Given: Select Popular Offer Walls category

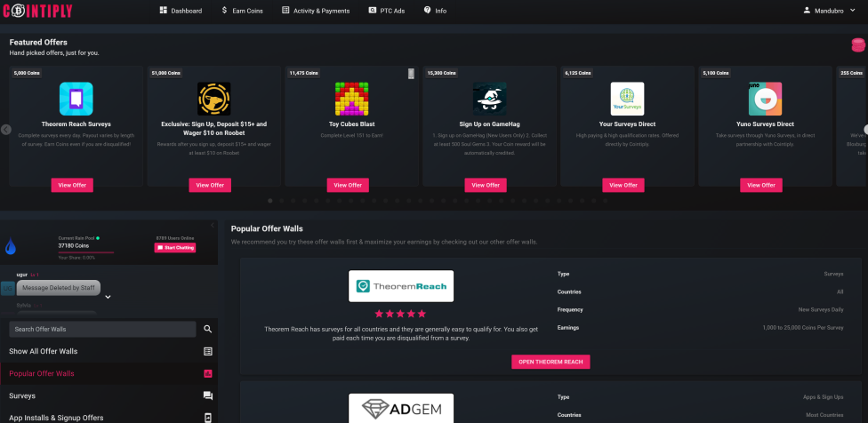Looking at the screenshot, I should (108, 374).
